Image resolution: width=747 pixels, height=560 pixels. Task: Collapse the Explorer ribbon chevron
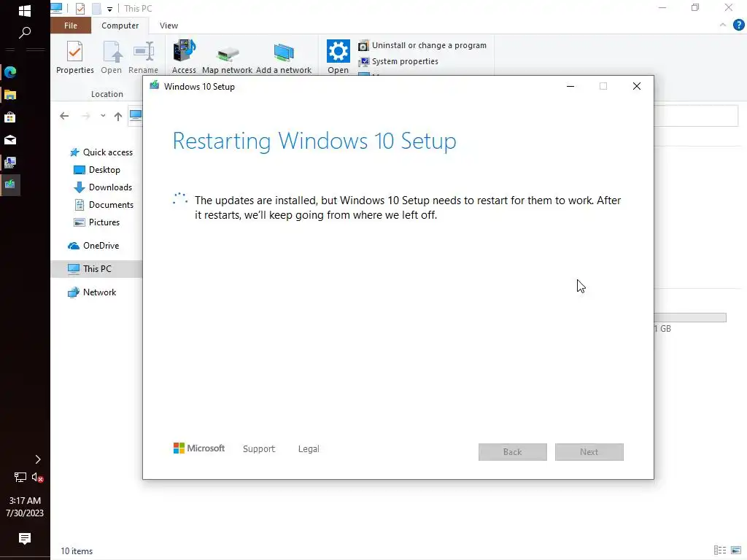point(723,26)
